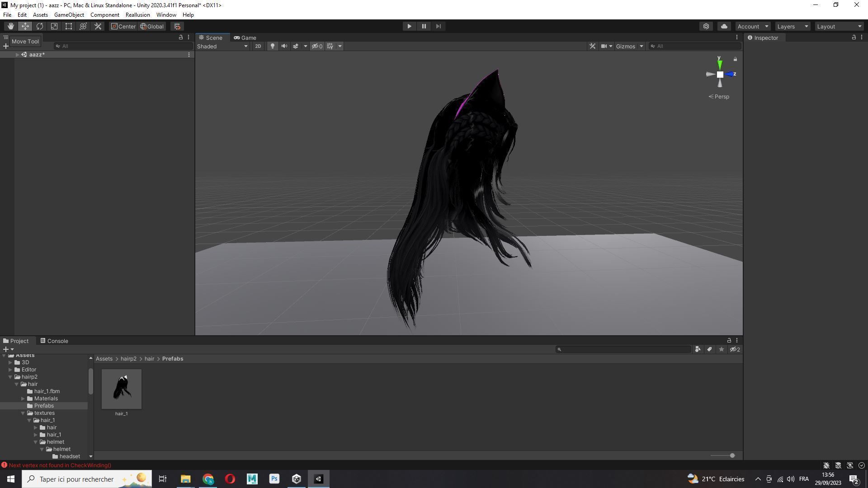Collapse the textures folder

(23, 413)
